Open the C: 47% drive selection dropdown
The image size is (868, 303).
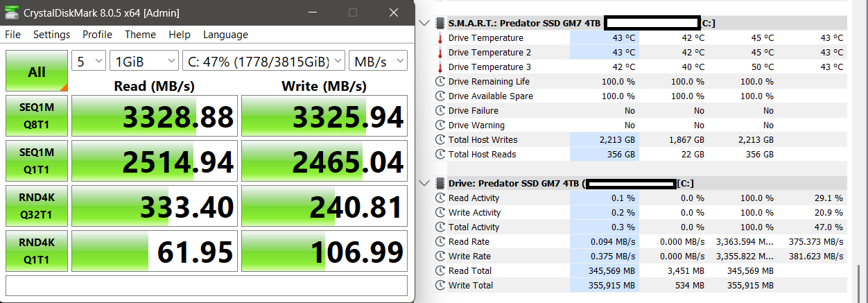coord(263,61)
